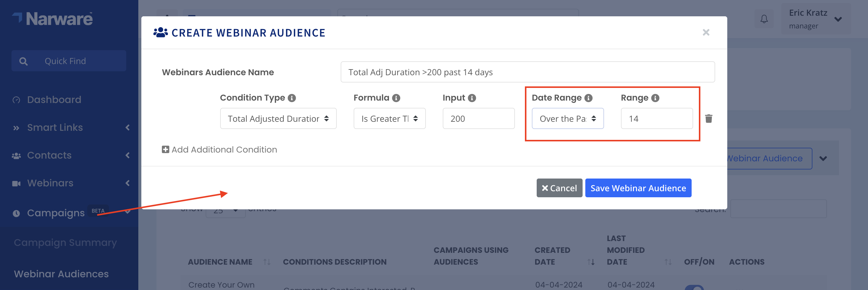Click the Quick Find search box

(69, 61)
